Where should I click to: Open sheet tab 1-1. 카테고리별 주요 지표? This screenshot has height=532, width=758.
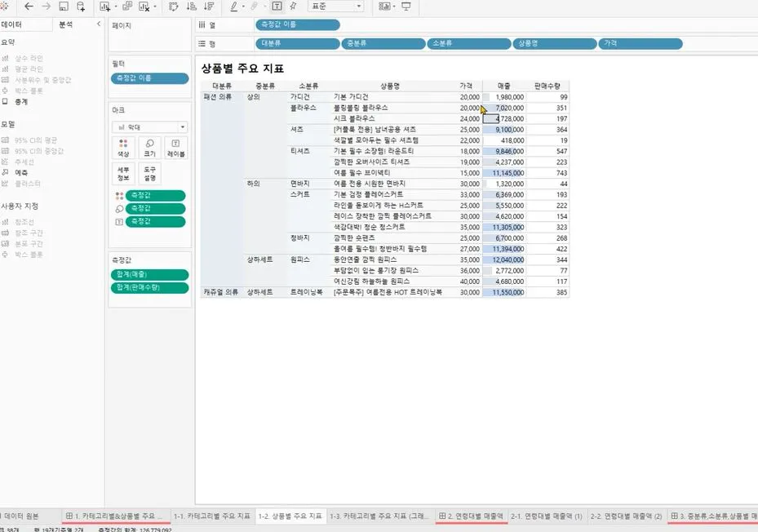point(212,516)
